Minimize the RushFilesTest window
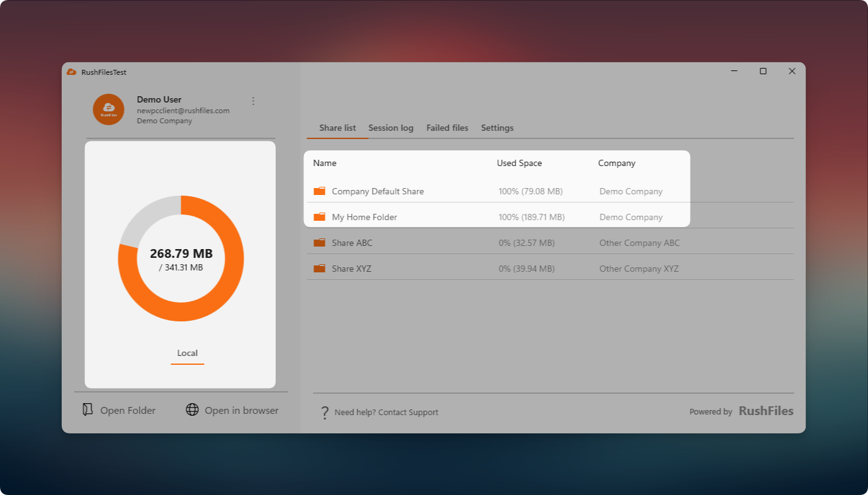The height and width of the screenshot is (495, 868). point(734,71)
